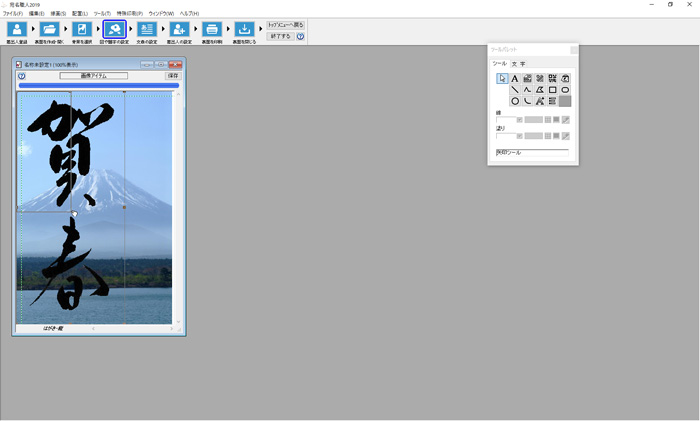Switch to the 文字 tab in tool palette
The image size is (700, 421).
coord(518,64)
